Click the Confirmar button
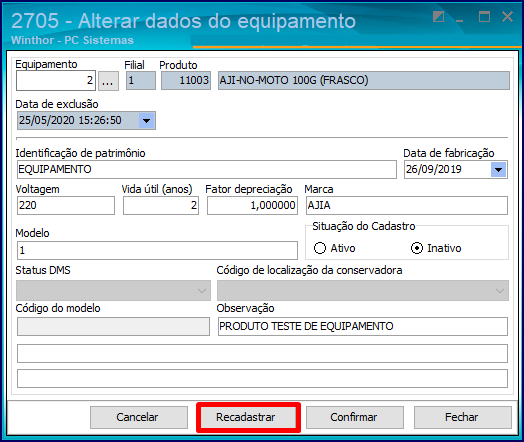The image size is (524, 442). tap(355, 417)
